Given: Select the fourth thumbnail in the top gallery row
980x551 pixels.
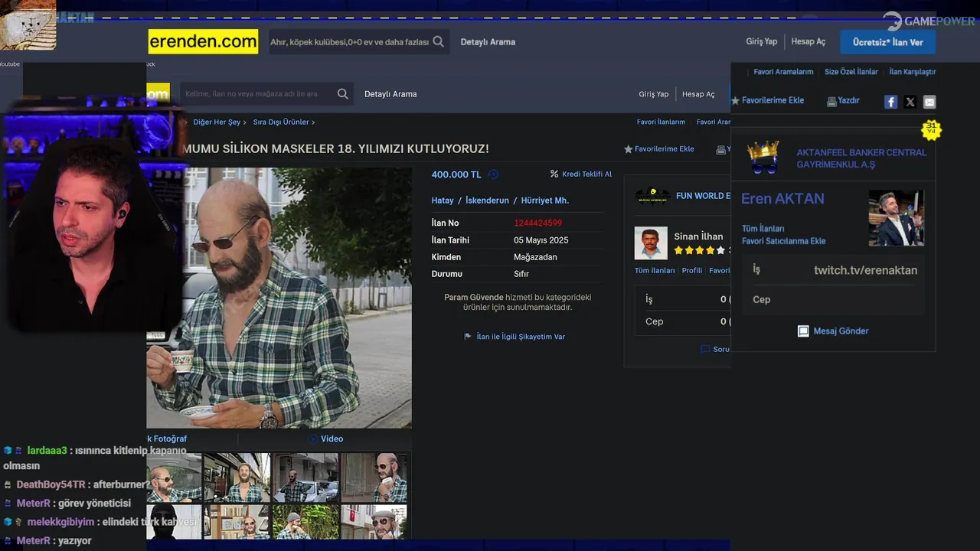Looking at the screenshot, I should (x=374, y=478).
